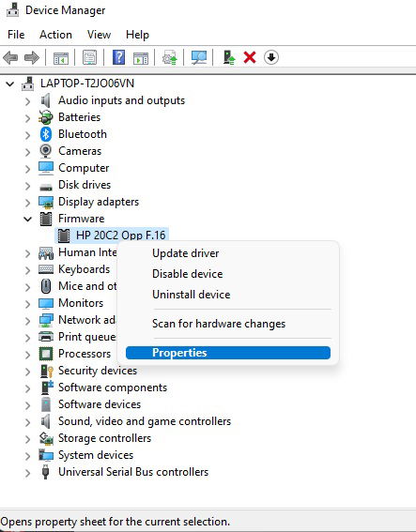Click Scan for hardware changes monitor icon
This screenshot has height=532, width=416.
click(199, 57)
